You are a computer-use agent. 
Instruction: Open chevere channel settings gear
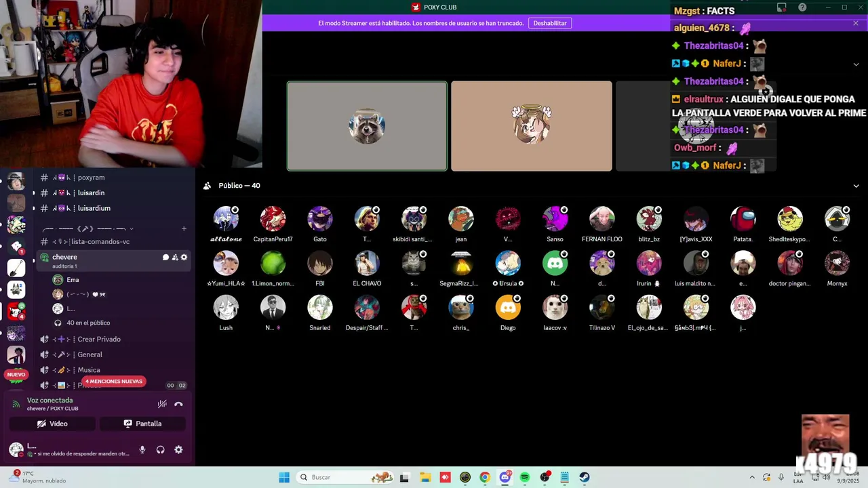[184, 258]
